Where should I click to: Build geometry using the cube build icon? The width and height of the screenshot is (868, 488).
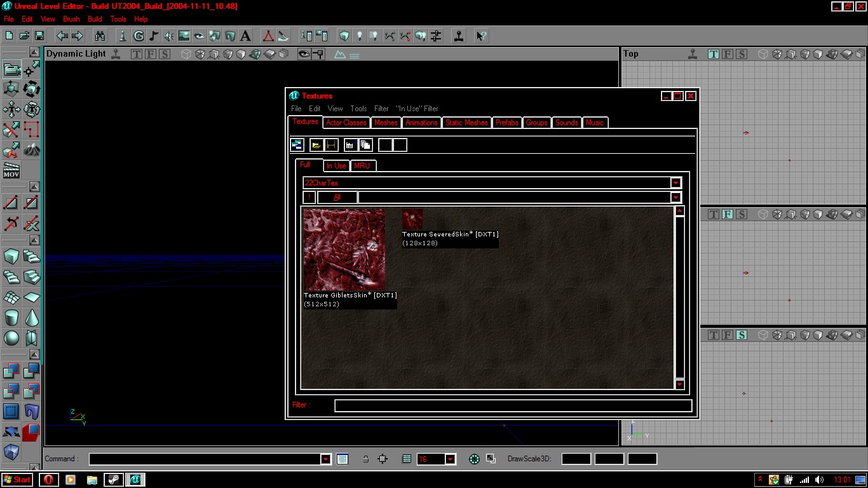pyautogui.click(x=344, y=36)
